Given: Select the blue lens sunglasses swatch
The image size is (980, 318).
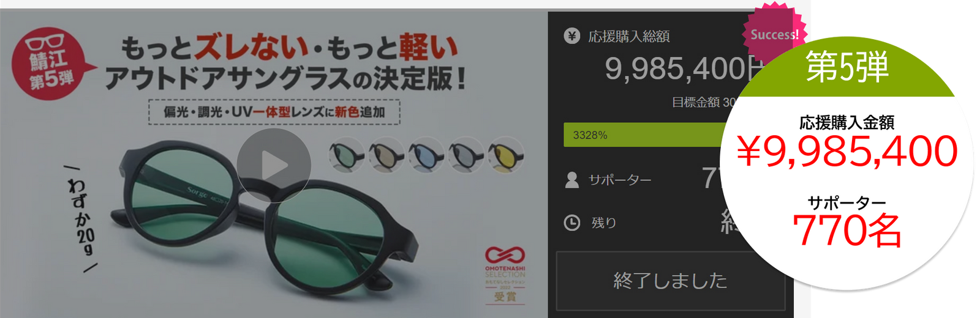Looking at the screenshot, I should 426,154.
